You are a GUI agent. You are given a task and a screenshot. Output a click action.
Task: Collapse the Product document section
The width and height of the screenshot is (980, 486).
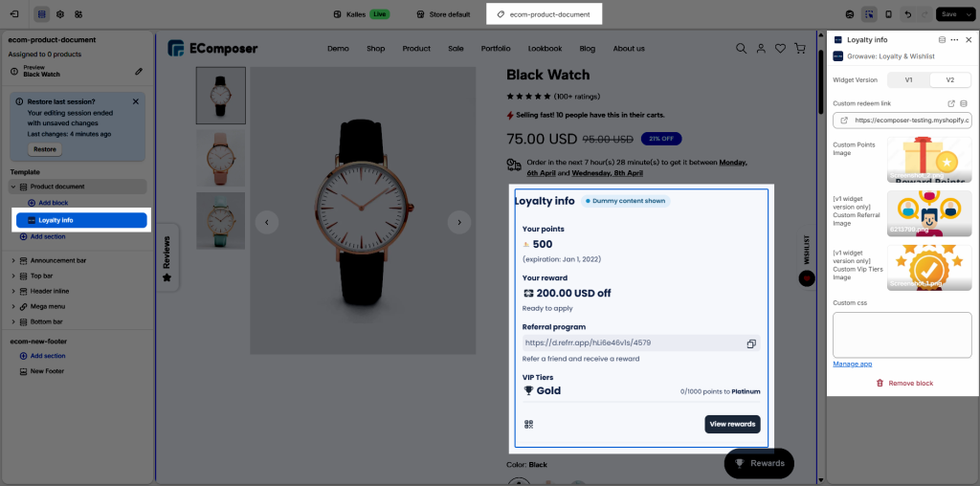pyautogui.click(x=13, y=187)
